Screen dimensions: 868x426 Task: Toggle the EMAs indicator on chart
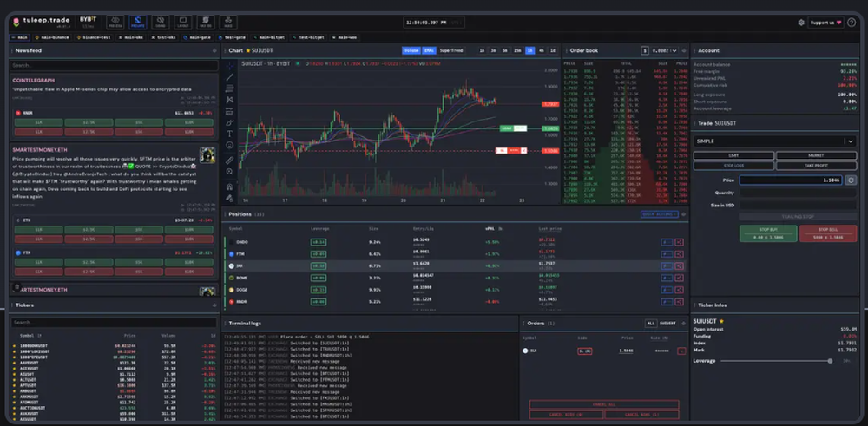(429, 50)
